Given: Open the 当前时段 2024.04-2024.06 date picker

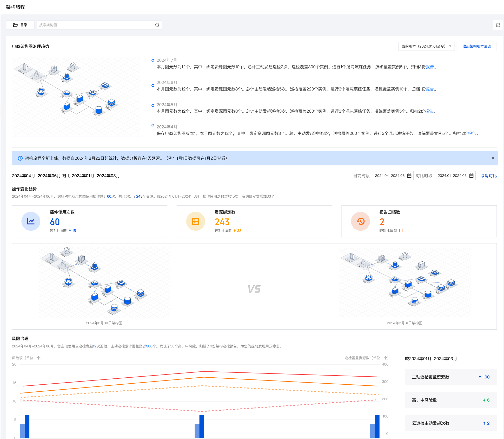Looking at the screenshot, I should (393, 176).
